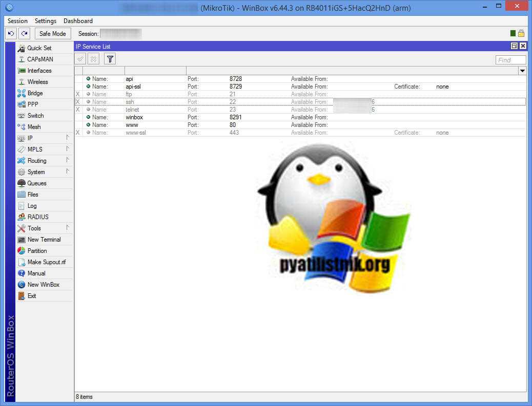Select the api service row
The height and width of the screenshot is (406, 532).
(x=300, y=79)
